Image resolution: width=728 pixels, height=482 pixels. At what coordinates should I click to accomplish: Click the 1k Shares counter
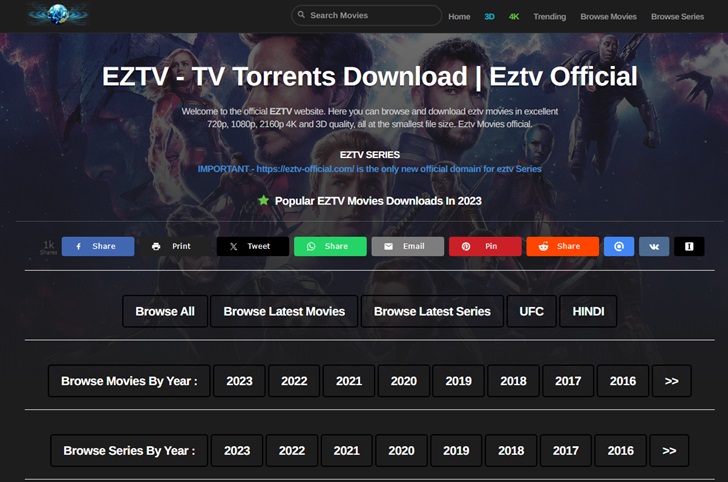49,247
